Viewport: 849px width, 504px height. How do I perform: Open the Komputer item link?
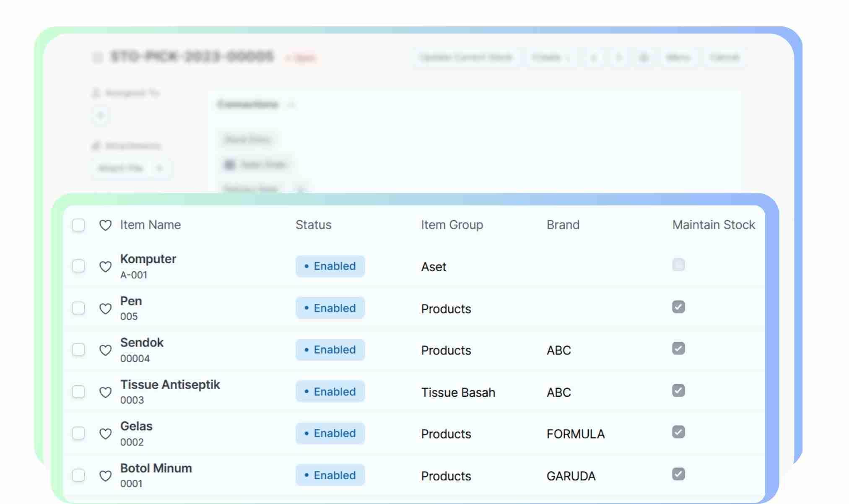tap(148, 259)
